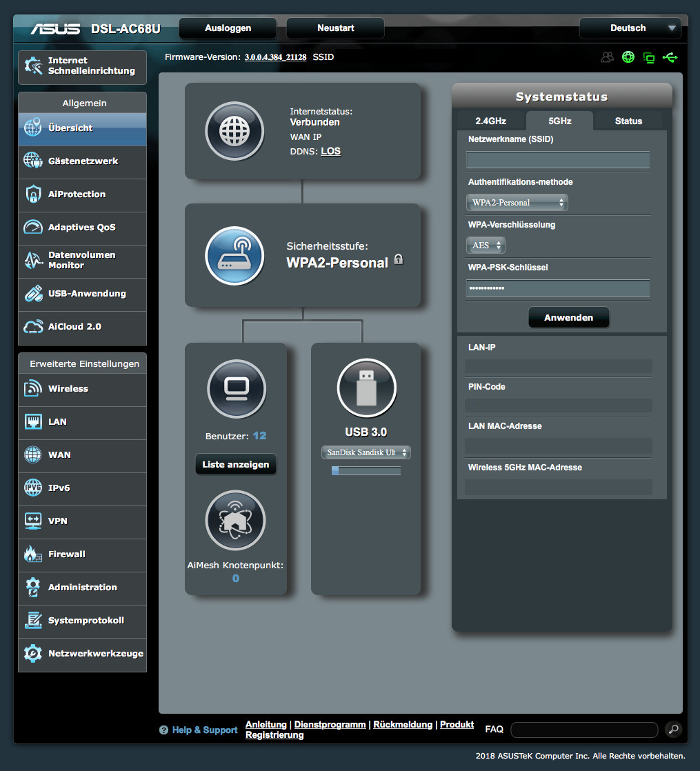
Task: Click the Liste anzeigen button
Action: point(236,465)
